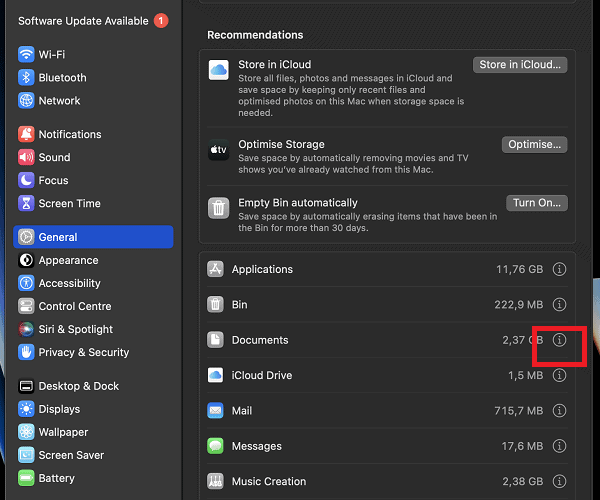Image resolution: width=600 pixels, height=500 pixels.
Task: Open Bluetooth settings in sidebar
Action: pyautogui.click(x=62, y=77)
